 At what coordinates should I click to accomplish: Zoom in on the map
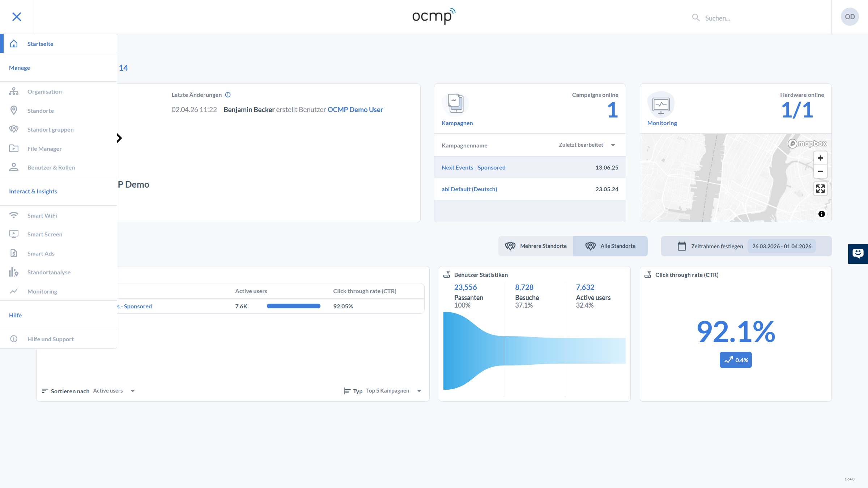pyautogui.click(x=820, y=158)
